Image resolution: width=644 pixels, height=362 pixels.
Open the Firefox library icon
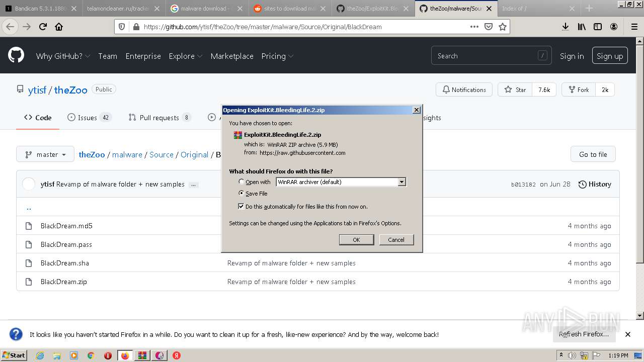click(x=582, y=27)
